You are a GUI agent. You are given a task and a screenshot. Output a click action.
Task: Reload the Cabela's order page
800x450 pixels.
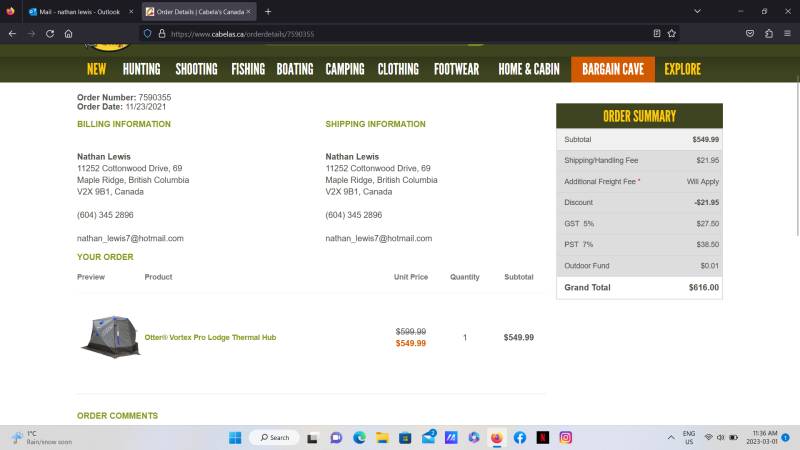50,34
